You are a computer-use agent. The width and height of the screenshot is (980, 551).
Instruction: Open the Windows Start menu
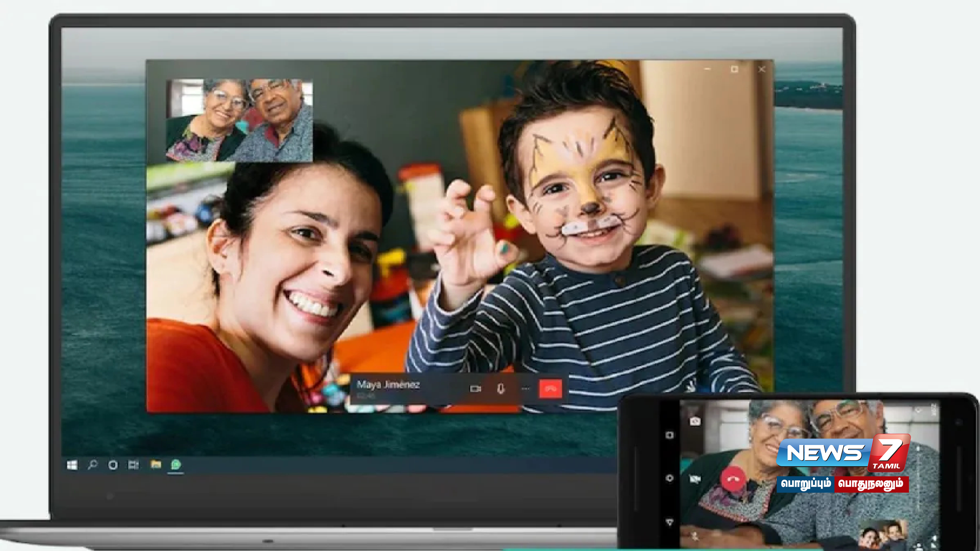[72, 465]
